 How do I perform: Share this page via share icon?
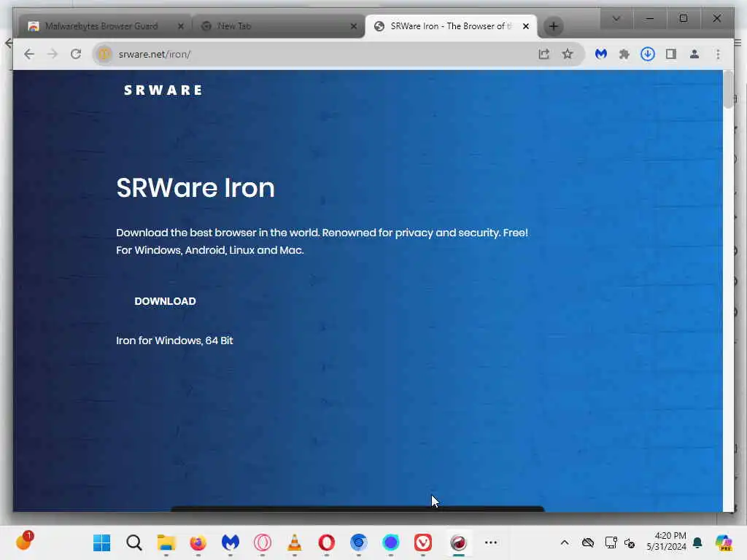[x=543, y=54]
